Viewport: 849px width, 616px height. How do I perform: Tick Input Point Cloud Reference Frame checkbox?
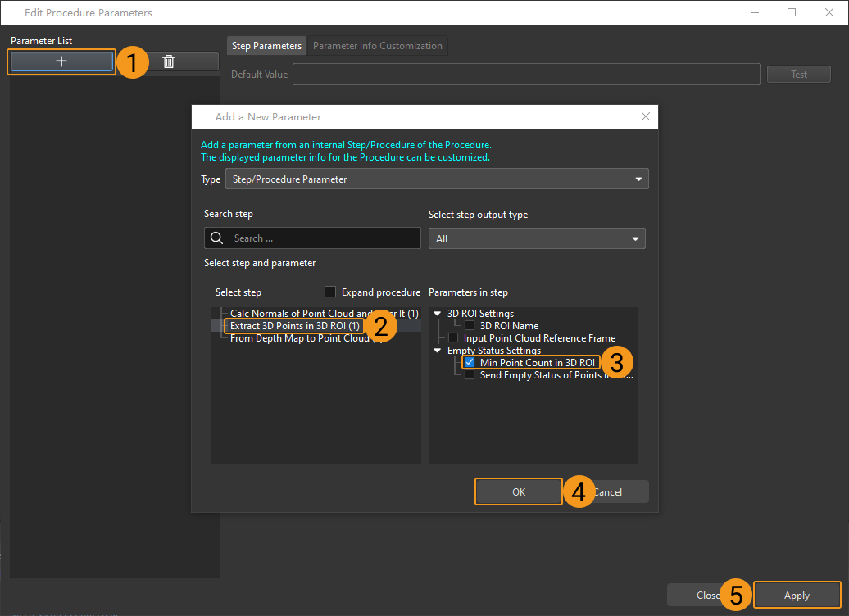(x=453, y=338)
